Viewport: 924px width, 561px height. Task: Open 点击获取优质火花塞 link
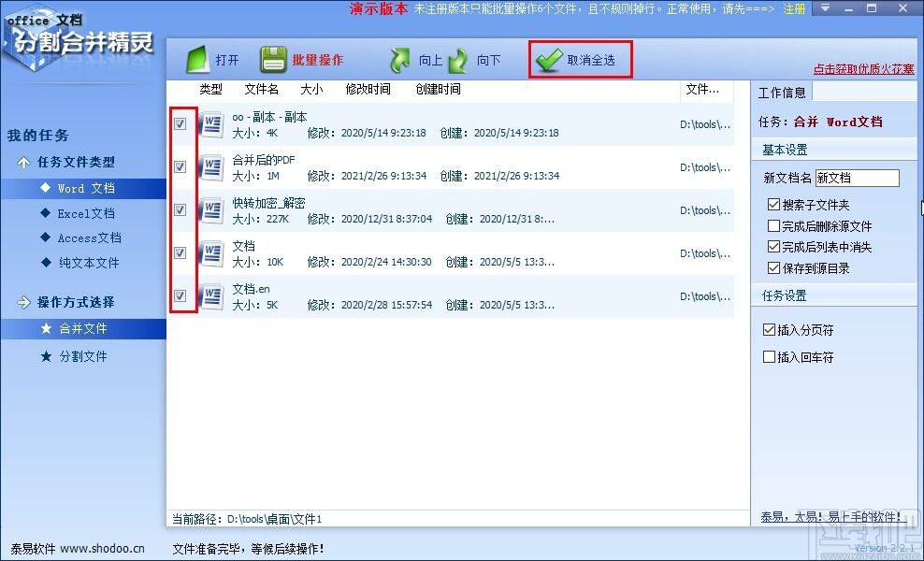pyautogui.click(x=864, y=69)
